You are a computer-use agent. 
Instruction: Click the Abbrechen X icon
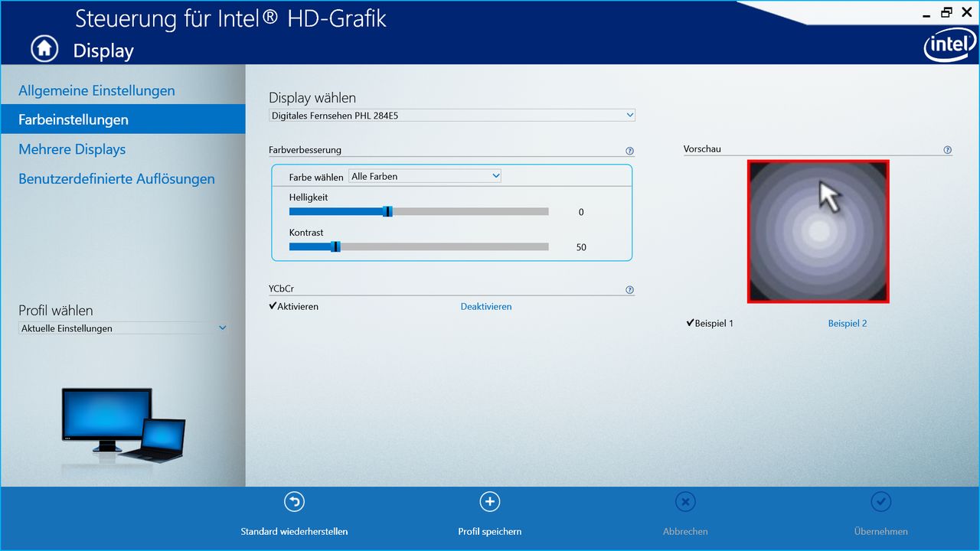[x=685, y=502]
